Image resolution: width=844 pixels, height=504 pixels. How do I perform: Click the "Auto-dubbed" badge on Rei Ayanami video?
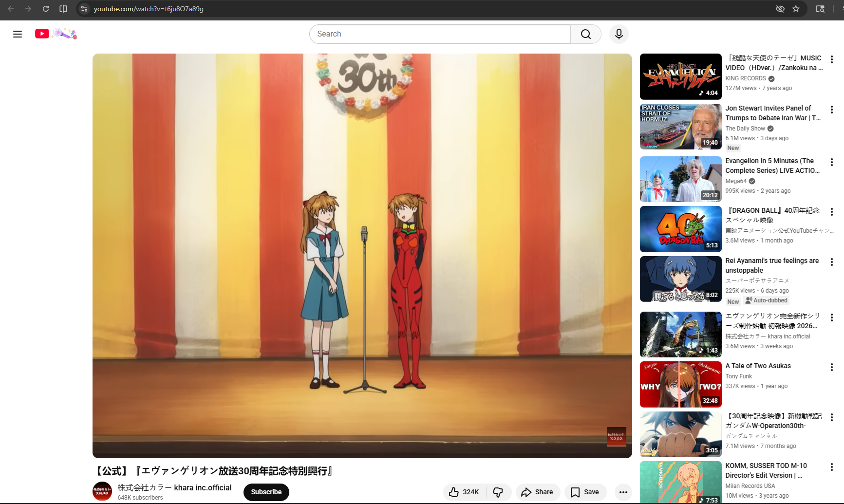point(766,300)
